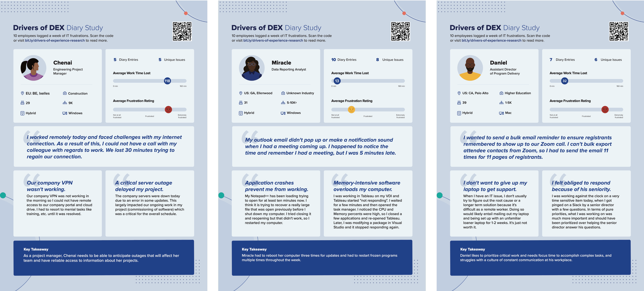Click Chenai's profile avatar
Screen dimensions: 644x291
click(33, 68)
